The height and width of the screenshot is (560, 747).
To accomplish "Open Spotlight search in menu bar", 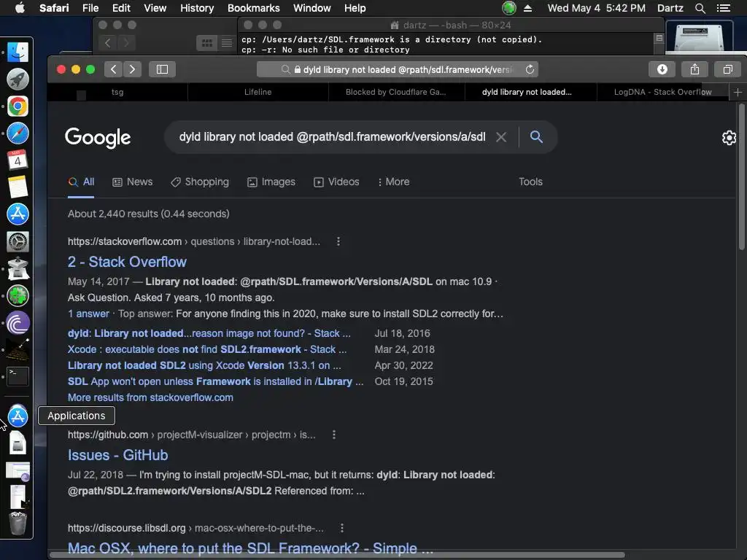I will (700, 8).
